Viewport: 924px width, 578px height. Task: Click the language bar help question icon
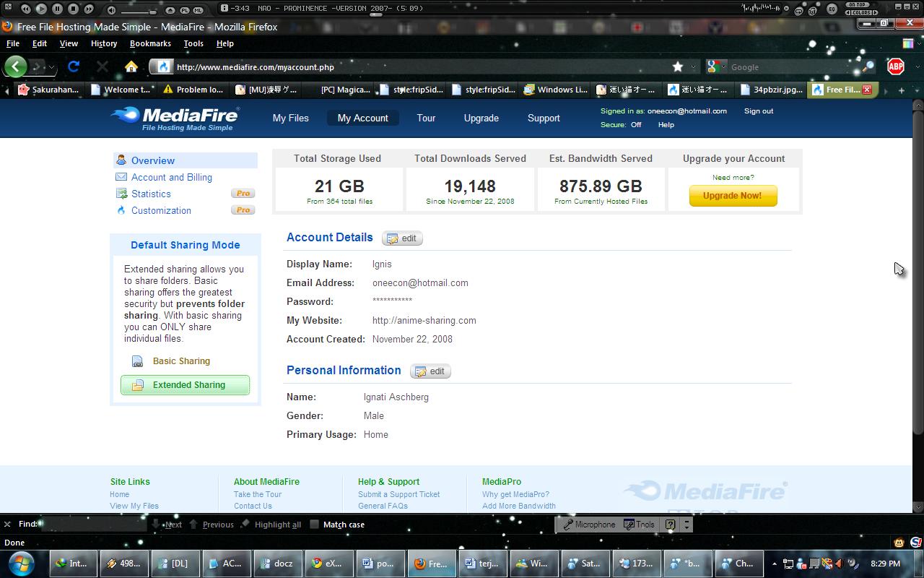(670, 525)
